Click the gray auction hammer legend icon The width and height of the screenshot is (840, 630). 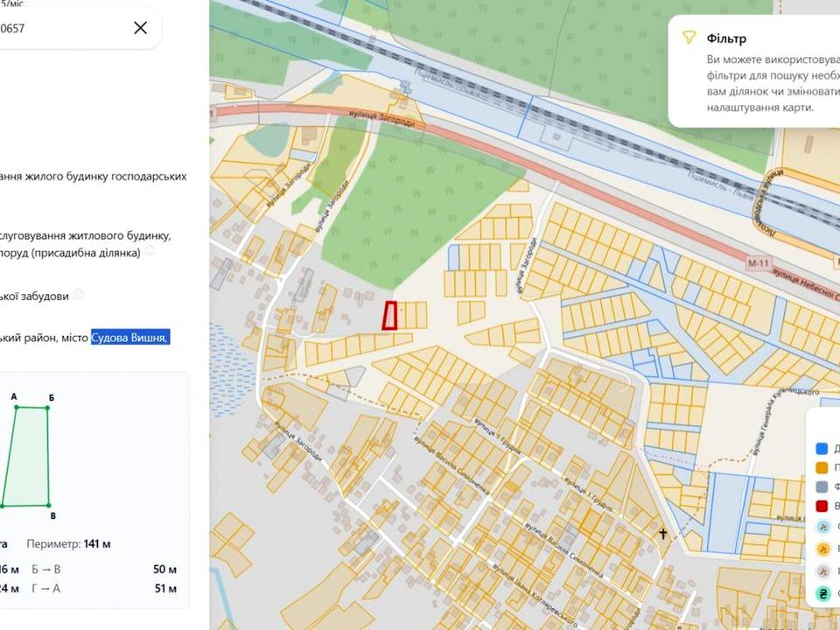pos(822,571)
